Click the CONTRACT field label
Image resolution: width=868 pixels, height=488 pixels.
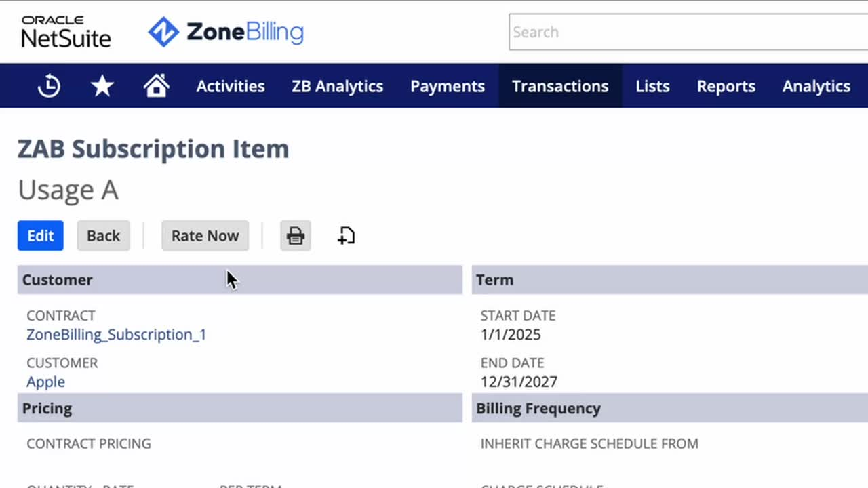(61, 316)
